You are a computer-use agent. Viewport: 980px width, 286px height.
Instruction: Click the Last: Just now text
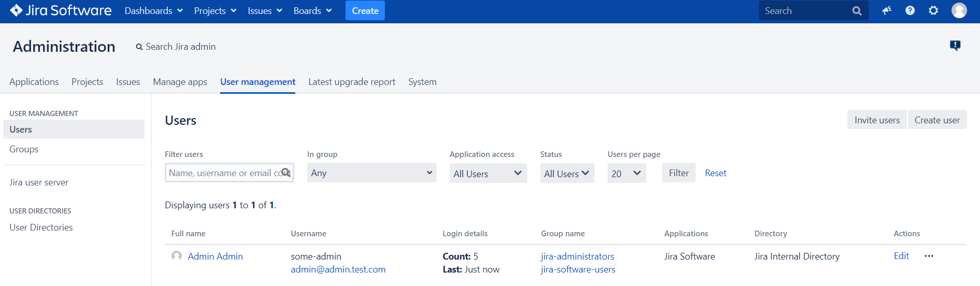(471, 269)
